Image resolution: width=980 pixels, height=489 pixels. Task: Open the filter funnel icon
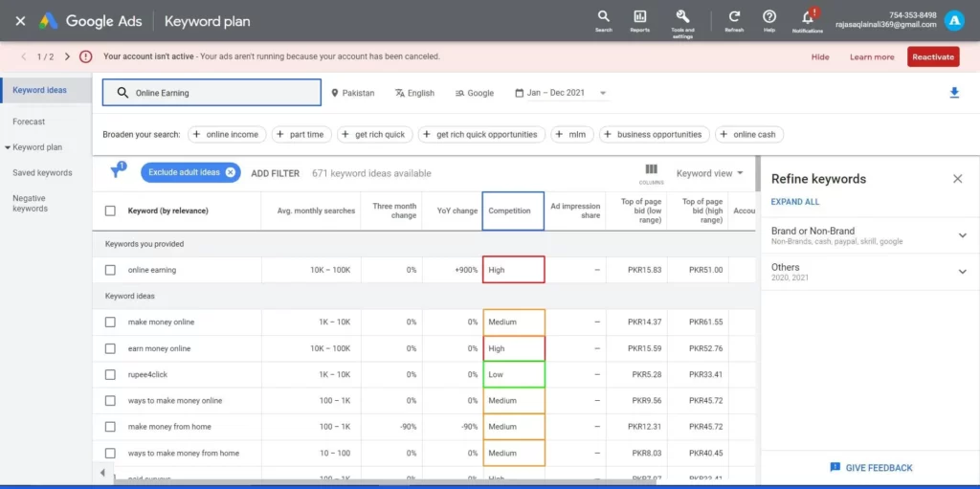coord(116,171)
